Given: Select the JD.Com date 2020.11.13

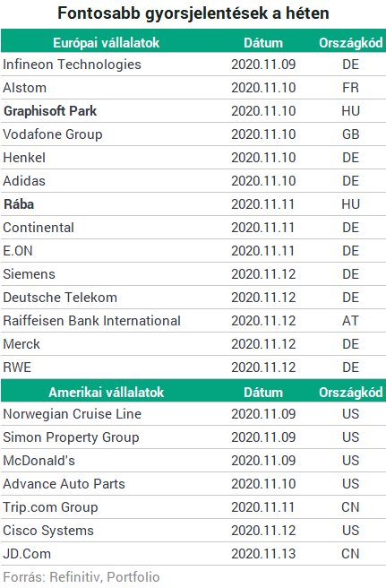Looking at the screenshot, I should [263, 554].
